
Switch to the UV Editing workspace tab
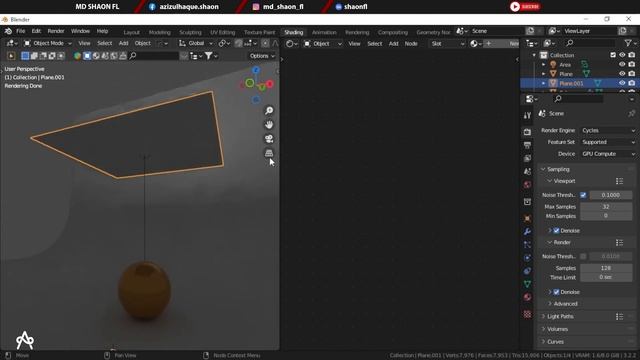[222, 32]
